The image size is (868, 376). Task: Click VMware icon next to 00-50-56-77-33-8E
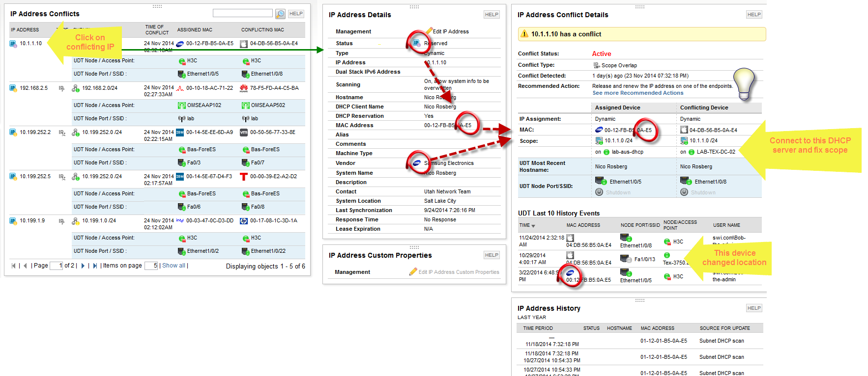coord(244,132)
